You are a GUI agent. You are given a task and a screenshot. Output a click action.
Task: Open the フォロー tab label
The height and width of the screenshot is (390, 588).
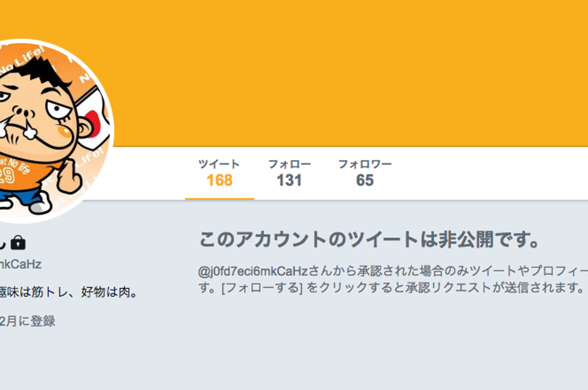289,164
